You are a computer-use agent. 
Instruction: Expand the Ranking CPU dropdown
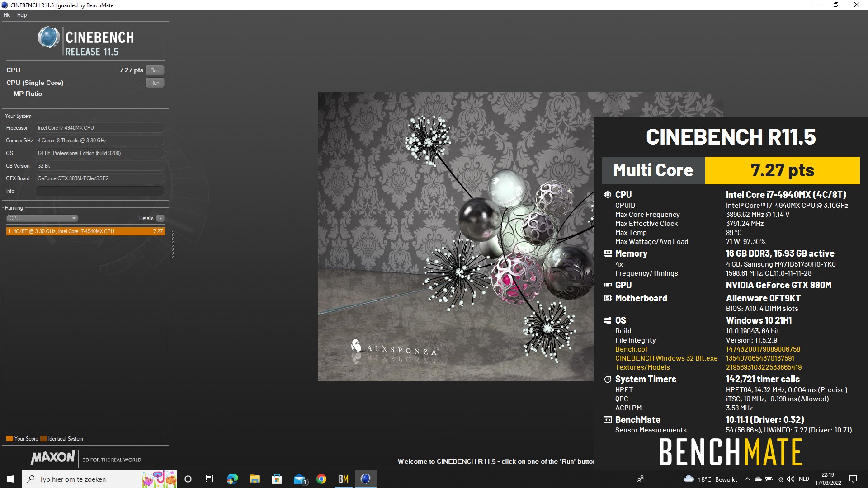point(42,218)
